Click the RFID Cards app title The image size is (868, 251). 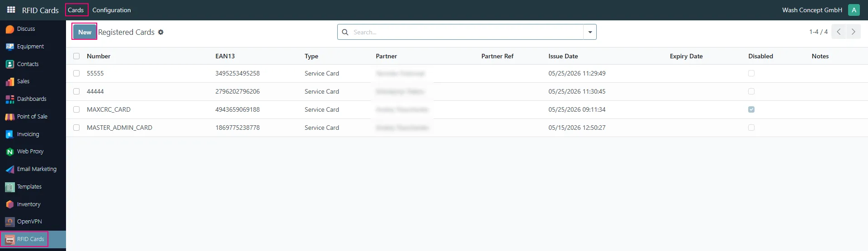coord(40,10)
